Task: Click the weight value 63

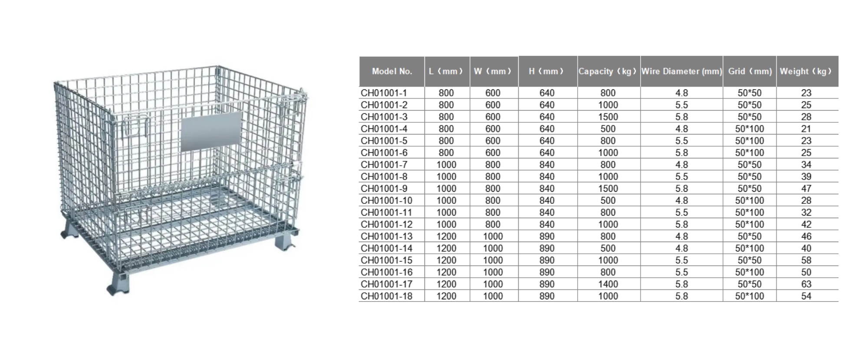Action: [x=806, y=284]
